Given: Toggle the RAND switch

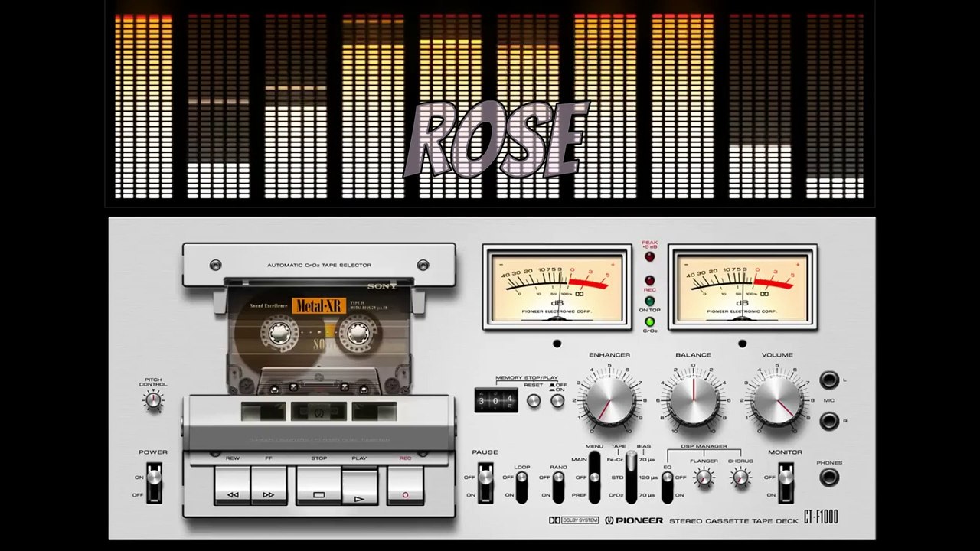Looking at the screenshot, I should click(x=558, y=487).
